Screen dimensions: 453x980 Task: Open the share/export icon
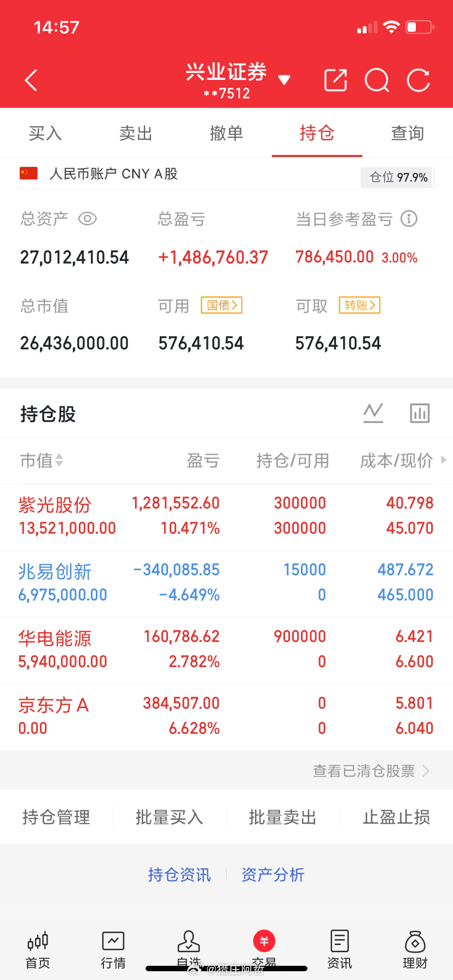click(335, 80)
